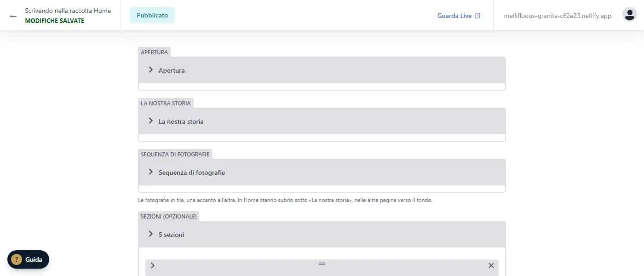Screen dimensions: 644x276
Task: Click the Guida help button
Action: [28, 259]
